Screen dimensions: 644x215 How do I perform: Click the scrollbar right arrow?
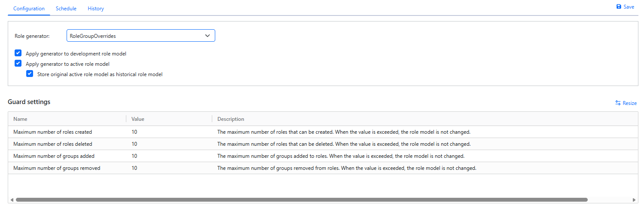tap(634, 200)
